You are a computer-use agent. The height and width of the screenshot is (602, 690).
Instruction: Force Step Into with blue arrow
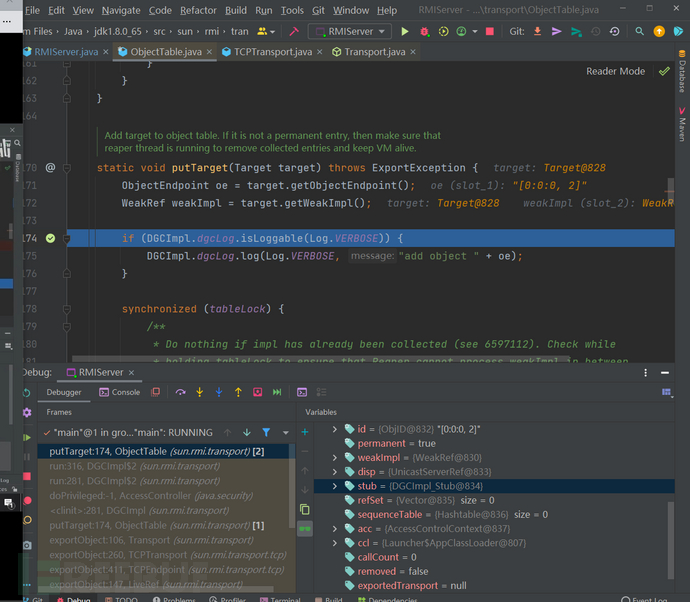(219, 392)
